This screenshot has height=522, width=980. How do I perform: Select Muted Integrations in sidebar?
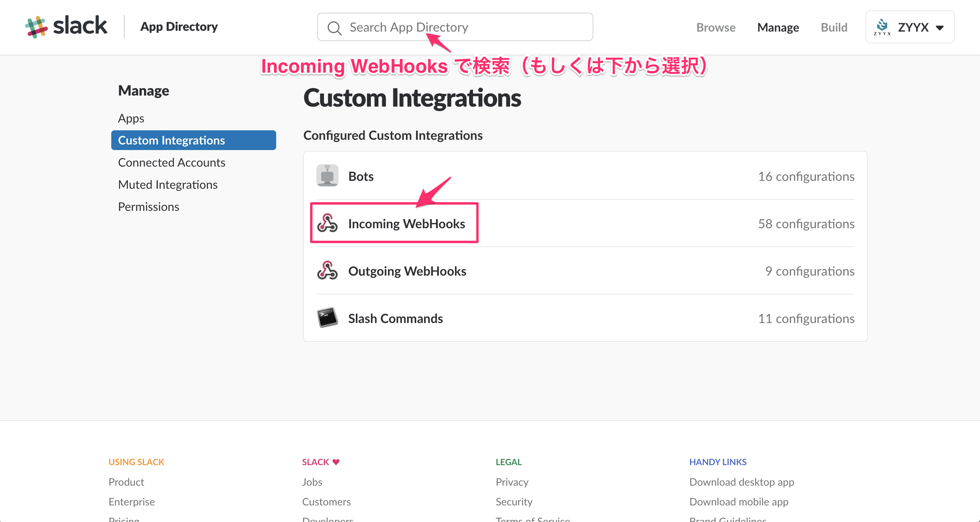[x=168, y=184]
